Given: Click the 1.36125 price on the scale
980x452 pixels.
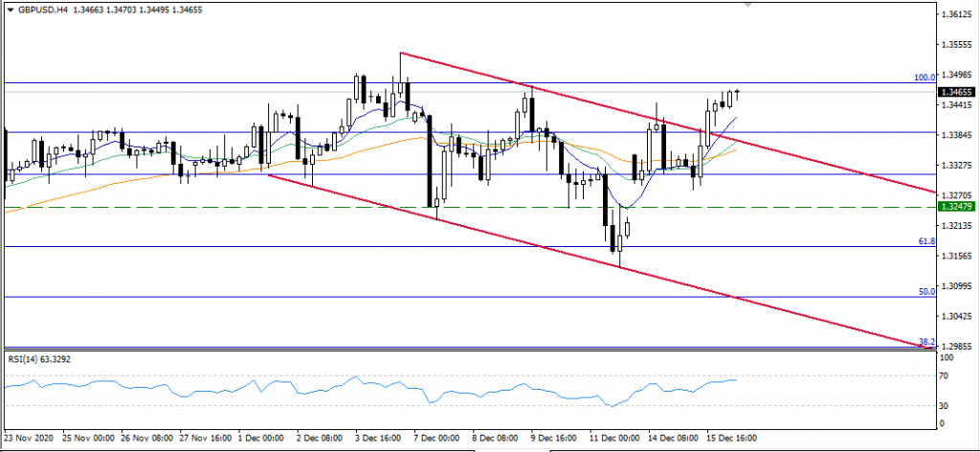Looking at the screenshot, I should [957, 15].
